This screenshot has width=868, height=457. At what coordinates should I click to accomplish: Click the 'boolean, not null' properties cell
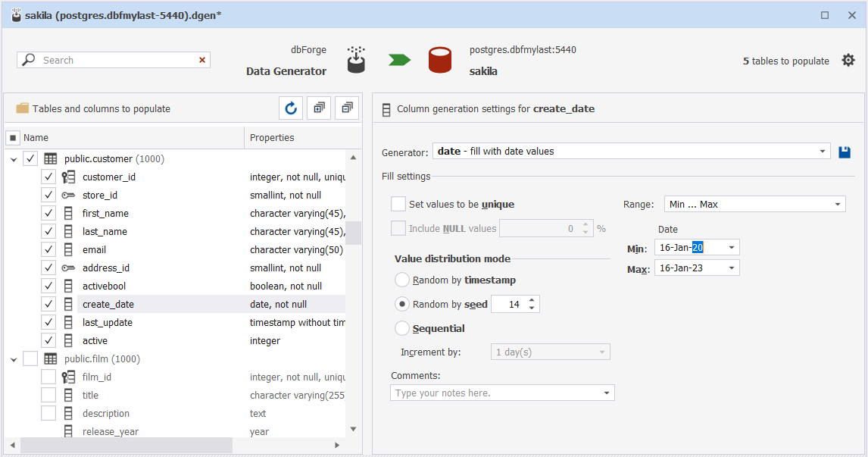click(286, 286)
